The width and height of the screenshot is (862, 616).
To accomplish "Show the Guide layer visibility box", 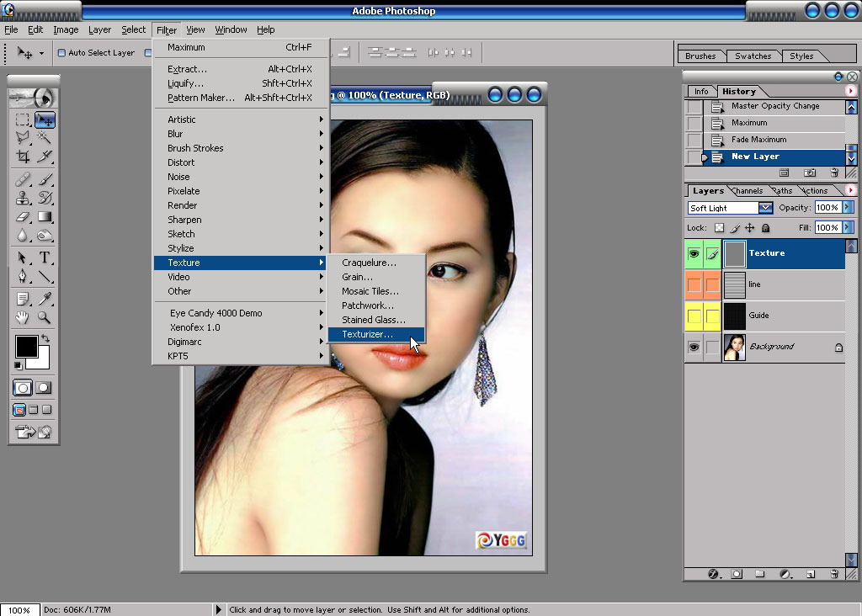I will click(694, 316).
